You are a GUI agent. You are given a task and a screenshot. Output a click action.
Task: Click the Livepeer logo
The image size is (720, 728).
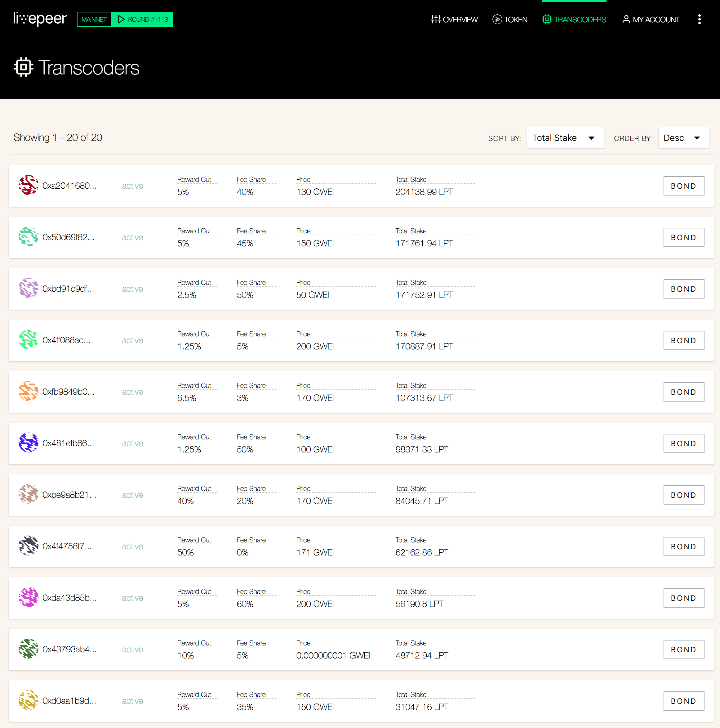(x=40, y=19)
